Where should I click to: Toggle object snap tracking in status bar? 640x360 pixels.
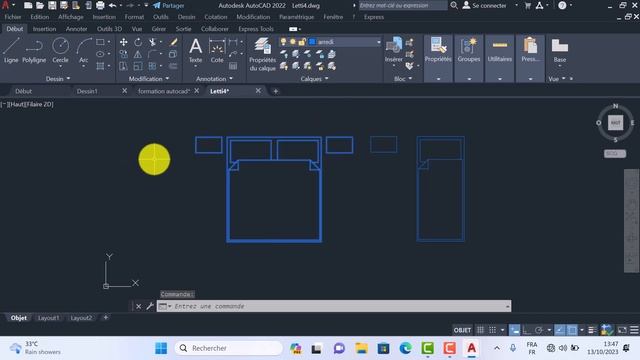pyautogui.click(x=560, y=330)
